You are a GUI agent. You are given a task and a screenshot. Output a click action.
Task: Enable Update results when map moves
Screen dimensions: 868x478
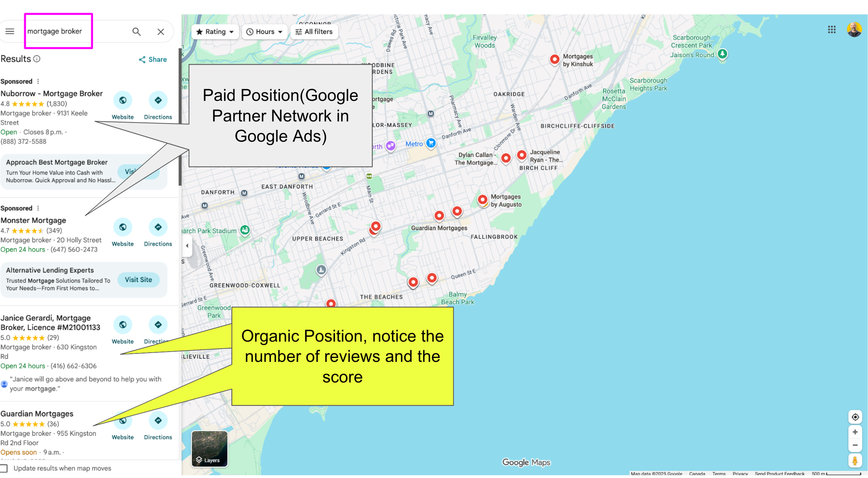(x=4, y=468)
